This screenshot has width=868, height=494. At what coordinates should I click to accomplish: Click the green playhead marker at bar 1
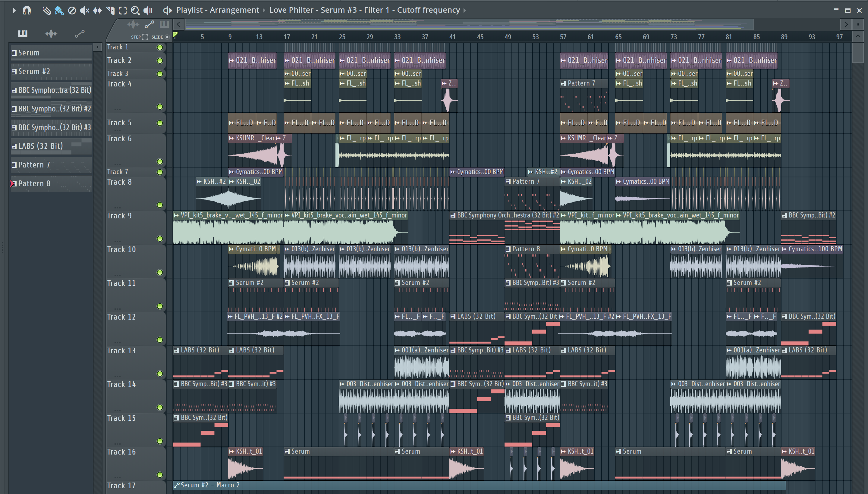(x=175, y=35)
